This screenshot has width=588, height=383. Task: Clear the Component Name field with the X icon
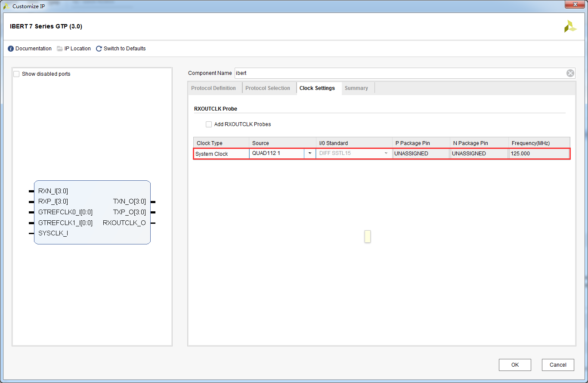(x=570, y=73)
